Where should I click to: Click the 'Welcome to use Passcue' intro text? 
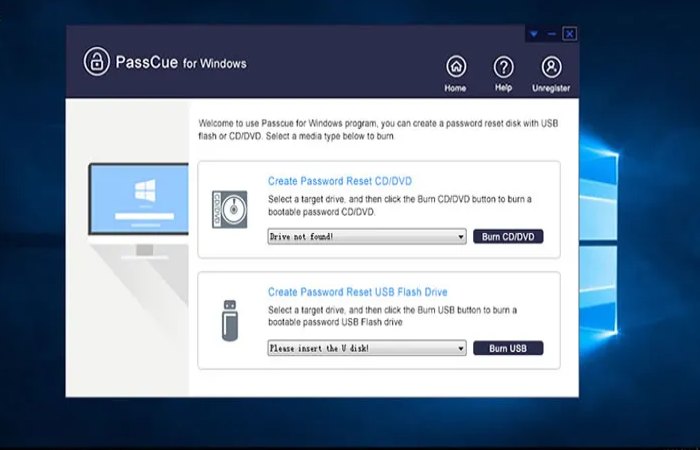[x=378, y=129]
